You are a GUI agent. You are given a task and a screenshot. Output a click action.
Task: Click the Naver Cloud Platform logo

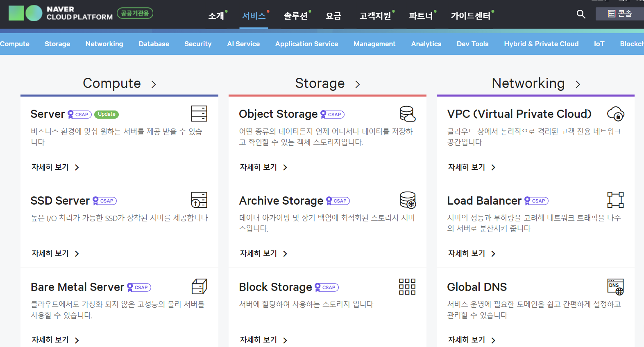61,13
